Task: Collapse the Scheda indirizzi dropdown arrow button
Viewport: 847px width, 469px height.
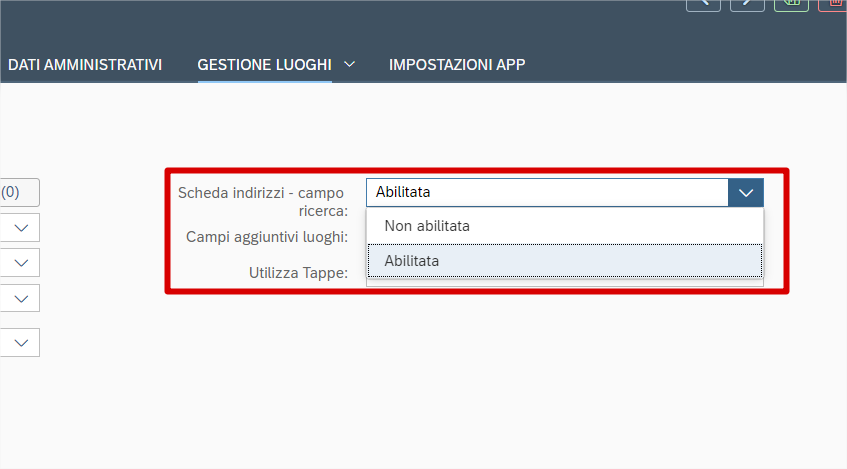Action: click(x=746, y=192)
